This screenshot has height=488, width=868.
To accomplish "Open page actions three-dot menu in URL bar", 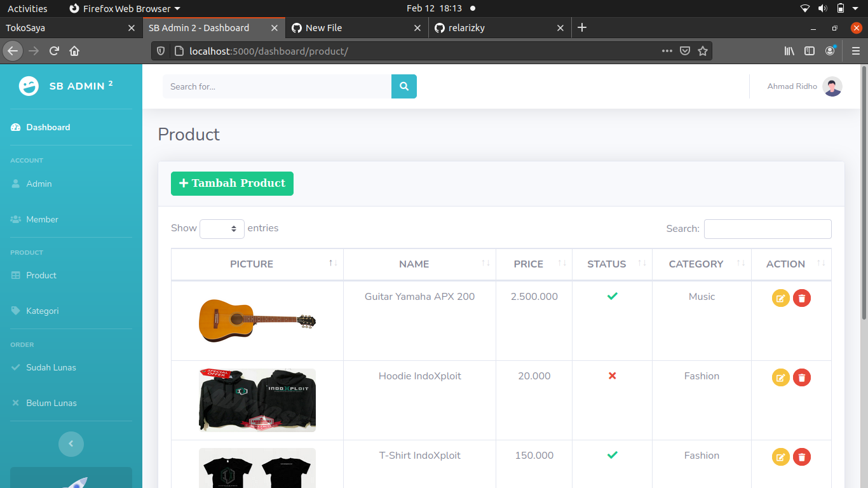I will pyautogui.click(x=667, y=51).
